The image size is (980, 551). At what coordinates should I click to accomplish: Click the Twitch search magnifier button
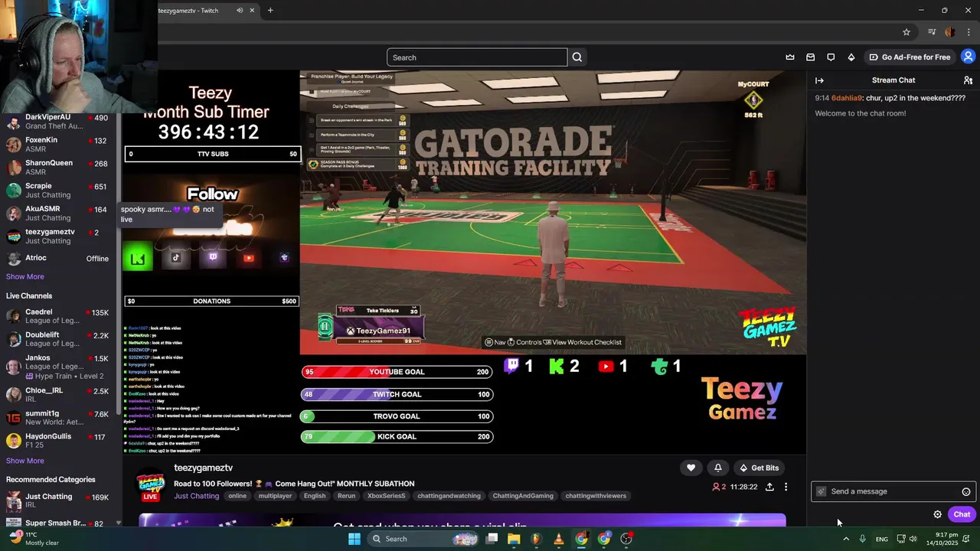click(577, 57)
